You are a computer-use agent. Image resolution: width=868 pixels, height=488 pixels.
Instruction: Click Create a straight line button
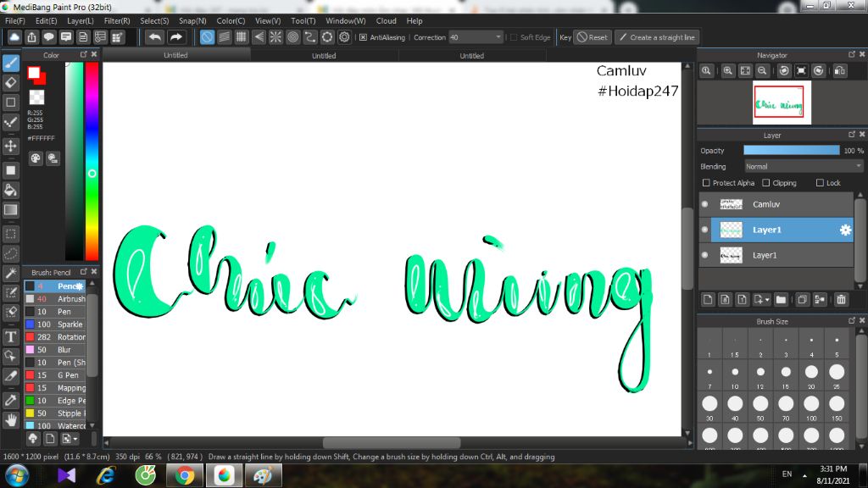click(657, 37)
